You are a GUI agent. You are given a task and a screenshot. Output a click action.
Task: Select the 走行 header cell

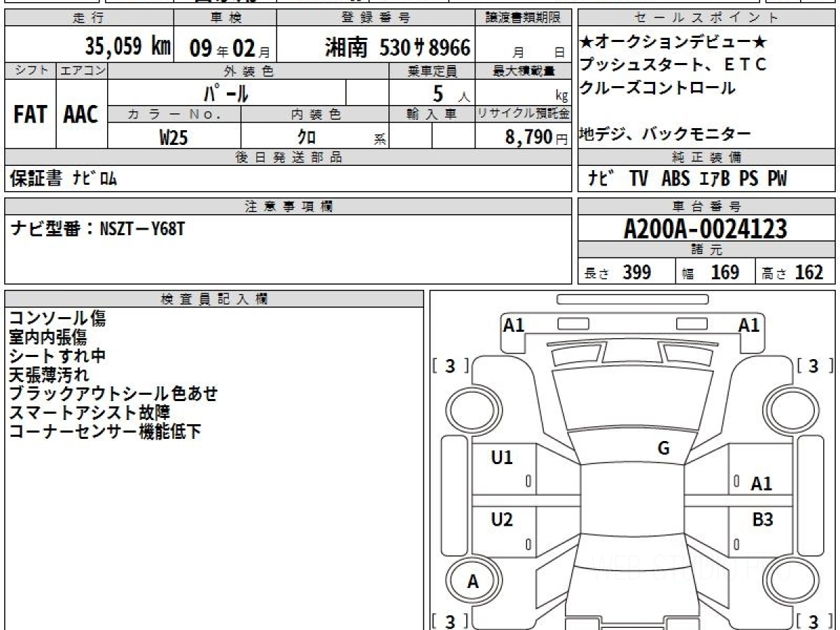[88, 18]
